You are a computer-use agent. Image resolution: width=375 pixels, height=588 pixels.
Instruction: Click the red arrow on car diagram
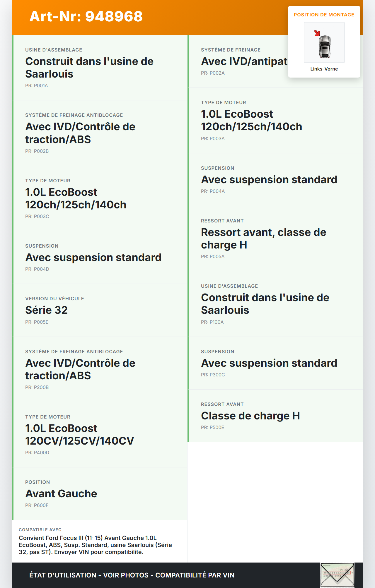pyautogui.click(x=317, y=33)
